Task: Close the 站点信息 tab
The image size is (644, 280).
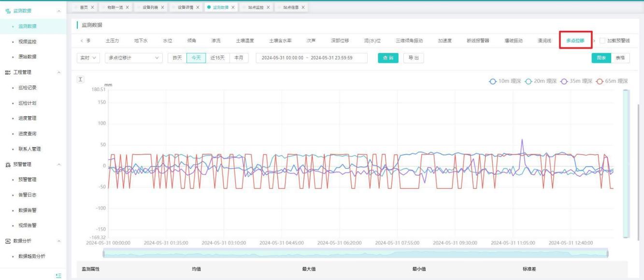Action: click(303, 7)
